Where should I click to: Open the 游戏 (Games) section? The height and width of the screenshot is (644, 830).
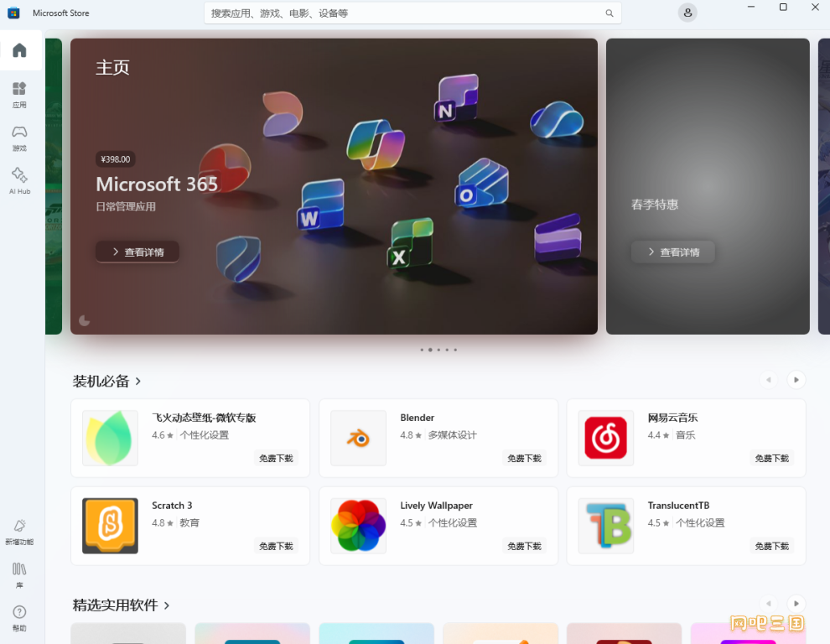click(19, 138)
